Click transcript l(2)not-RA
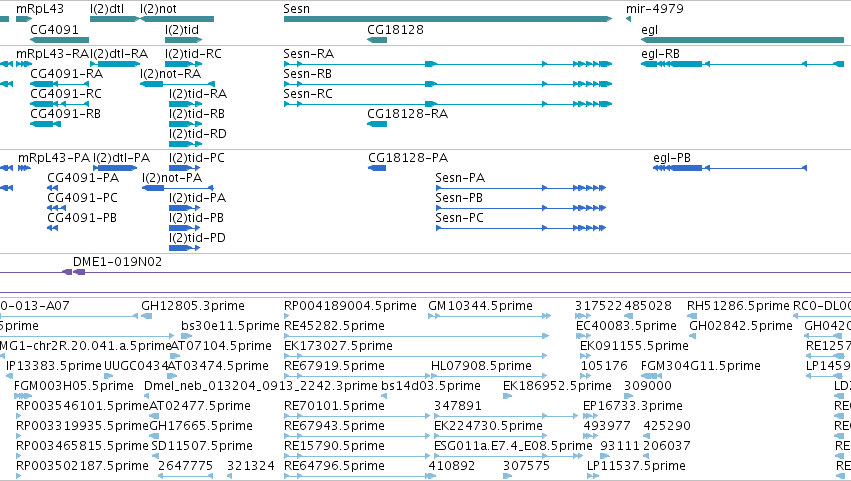 click(x=170, y=74)
